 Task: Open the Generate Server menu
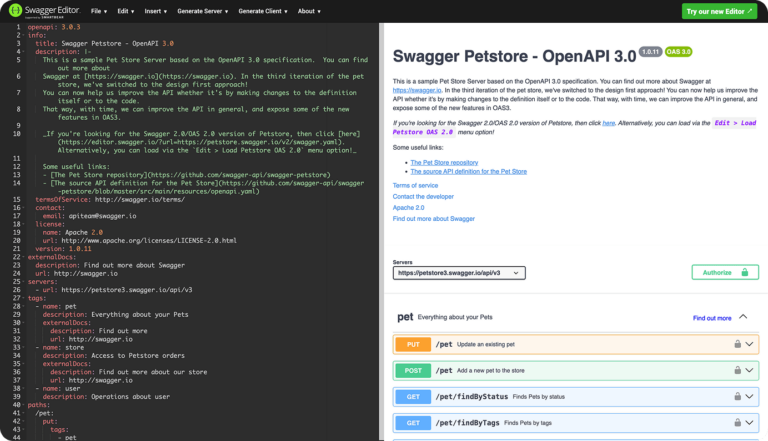click(x=203, y=11)
